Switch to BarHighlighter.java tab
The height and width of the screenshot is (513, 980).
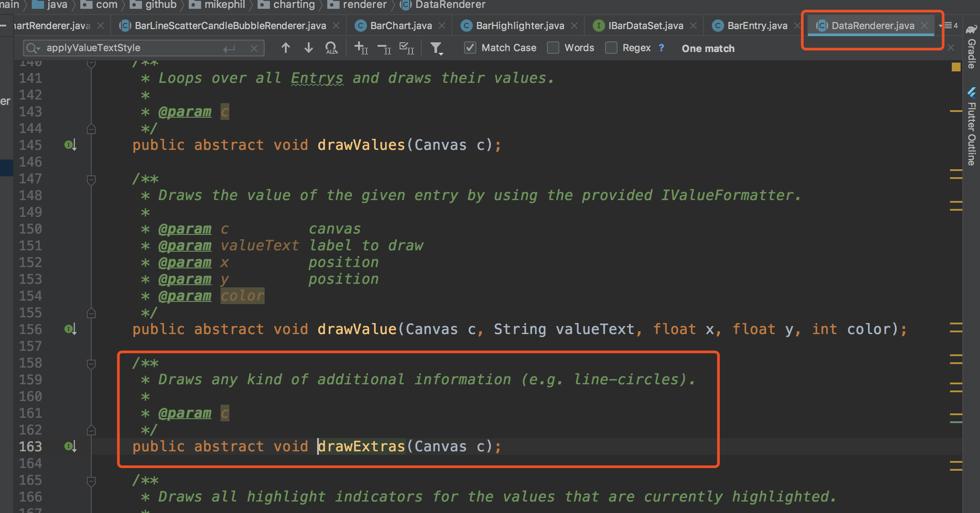[x=520, y=26]
